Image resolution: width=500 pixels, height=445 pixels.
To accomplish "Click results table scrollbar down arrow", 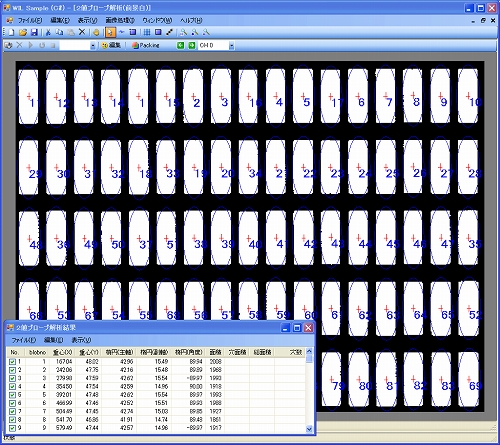I will pos(309,429).
